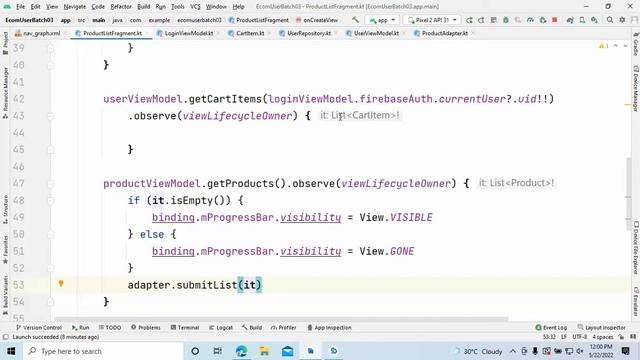
Task: Click the horizontal editor scrollbar
Action: (x=281, y=319)
